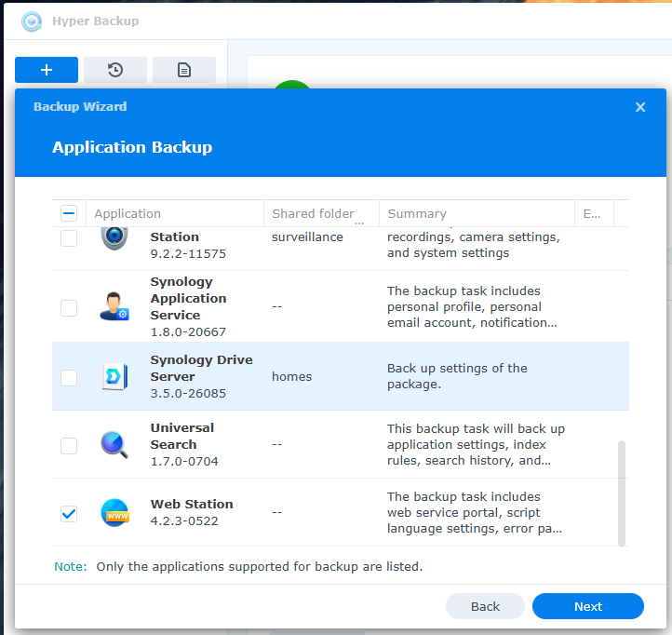Click the Web Station globe icon
This screenshot has height=635, width=672.
click(114, 513)
